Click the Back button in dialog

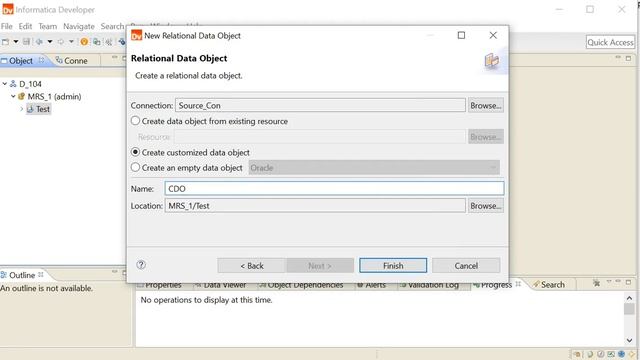tap(252, 266)
